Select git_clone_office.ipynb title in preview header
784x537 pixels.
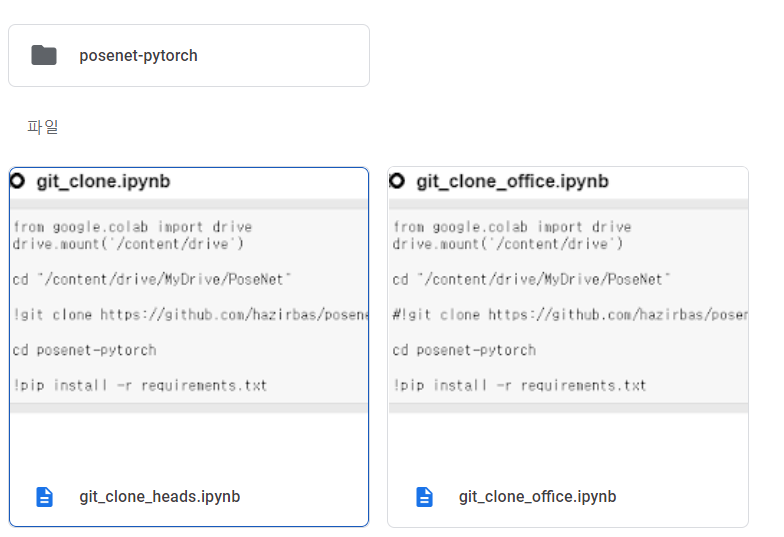click(512, 181)
